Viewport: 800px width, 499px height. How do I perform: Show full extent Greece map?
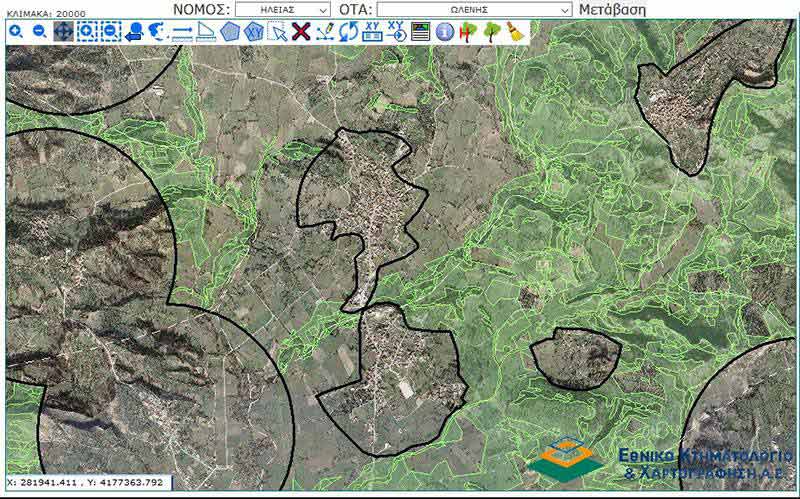158,32
